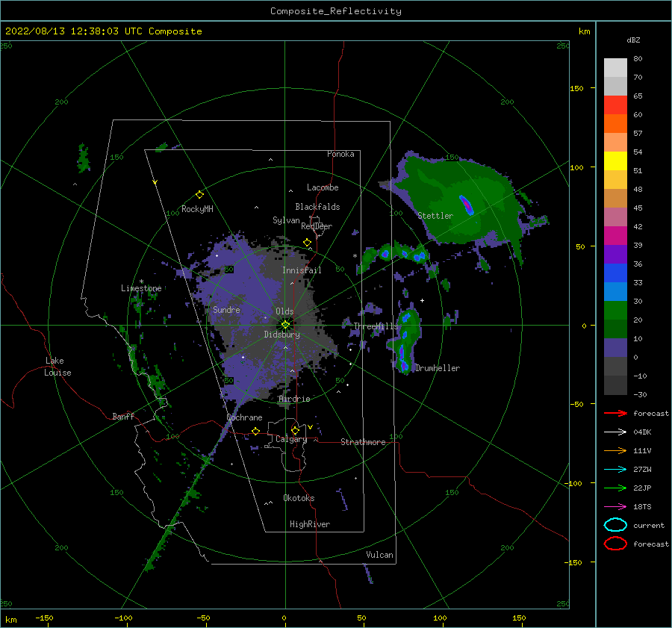This screenshot has width=672, height=628.
Task: Click the 18TS legend label
Action: click(642, 507)
